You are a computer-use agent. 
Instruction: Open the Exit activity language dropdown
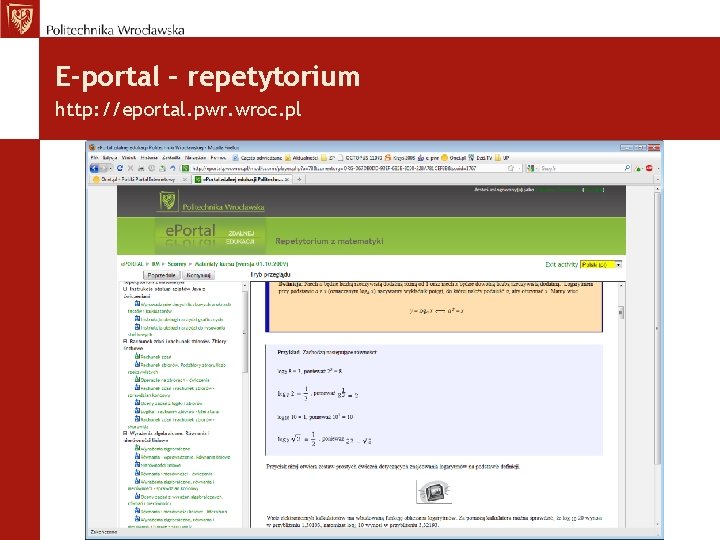point(601,264)
